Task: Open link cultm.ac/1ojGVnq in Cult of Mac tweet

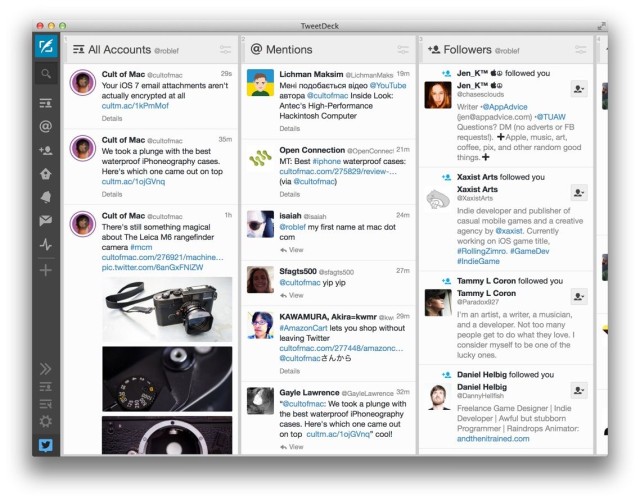Action: [x=133, y=182]
